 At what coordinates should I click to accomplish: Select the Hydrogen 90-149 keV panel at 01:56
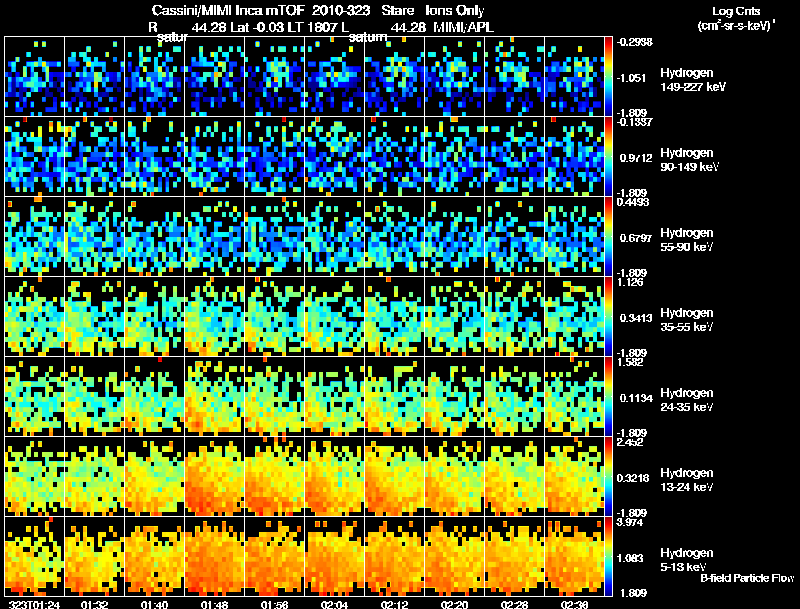(274, 157)
